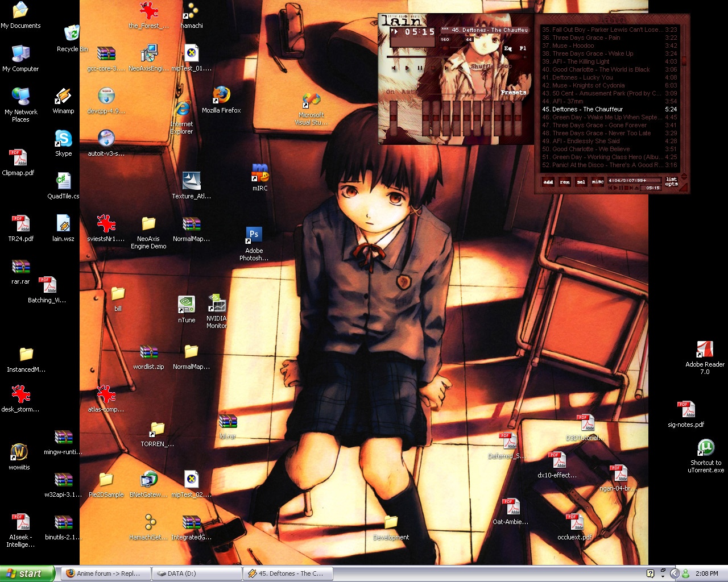728x582 pixels.
Task: Open equalizer Presets menu
Action: [514, 92]
